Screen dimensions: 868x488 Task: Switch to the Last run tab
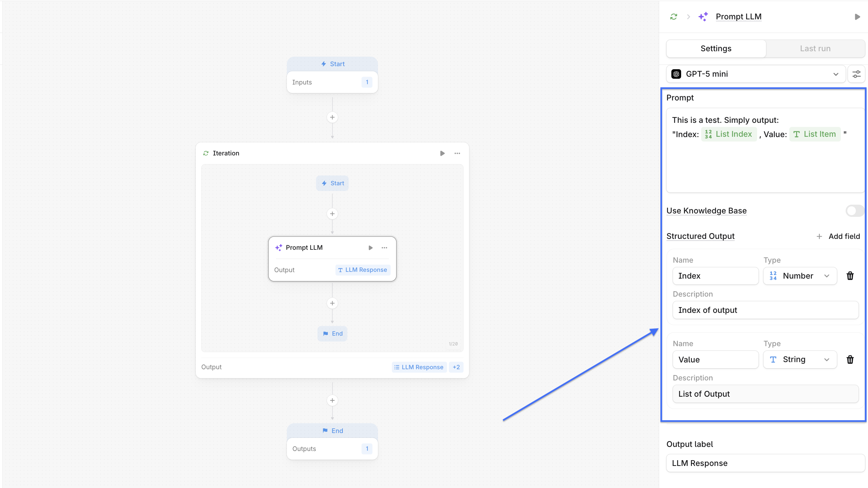815,49
